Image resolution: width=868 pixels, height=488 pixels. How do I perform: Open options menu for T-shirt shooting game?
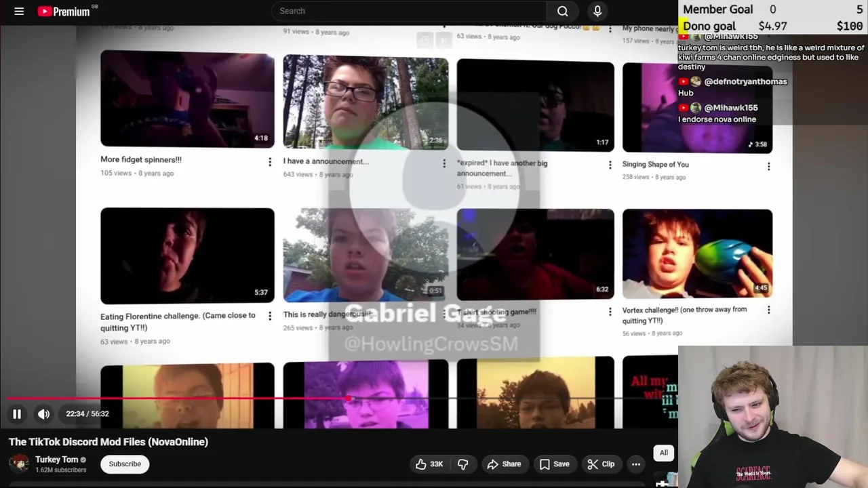[610, 312]
